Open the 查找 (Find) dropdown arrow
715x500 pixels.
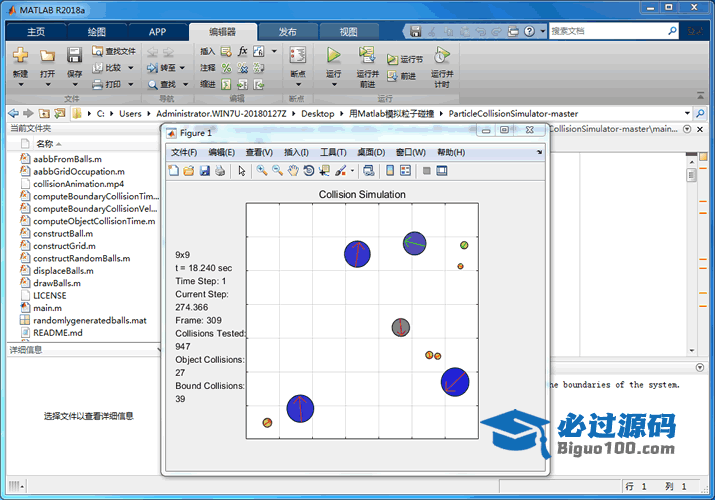pos(186,84)
